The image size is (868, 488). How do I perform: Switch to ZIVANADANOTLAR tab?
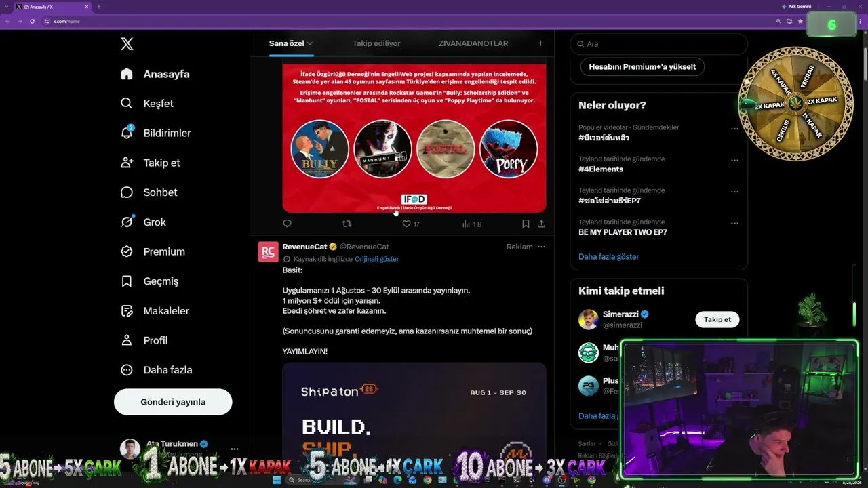point(473,43)
